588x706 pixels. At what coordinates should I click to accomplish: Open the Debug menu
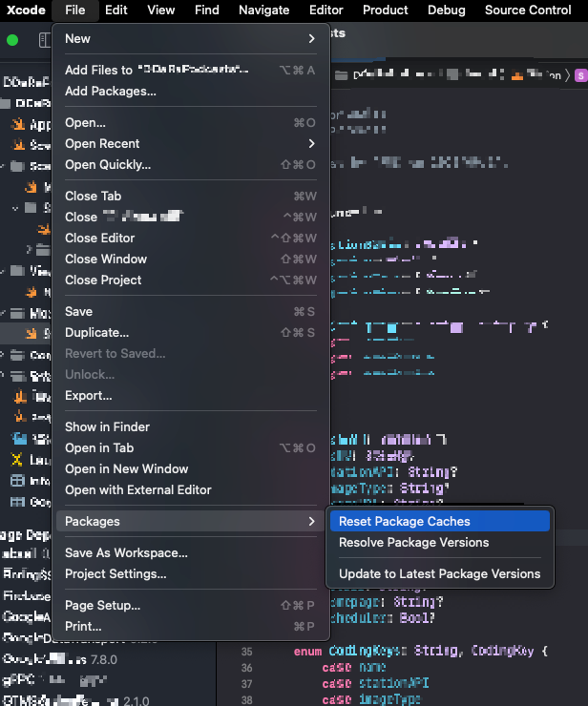point(447,10)
